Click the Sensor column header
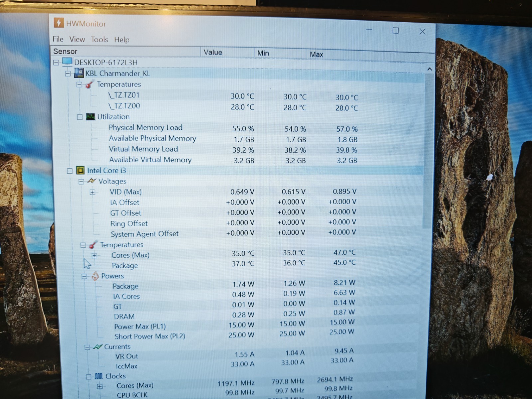 126,52
